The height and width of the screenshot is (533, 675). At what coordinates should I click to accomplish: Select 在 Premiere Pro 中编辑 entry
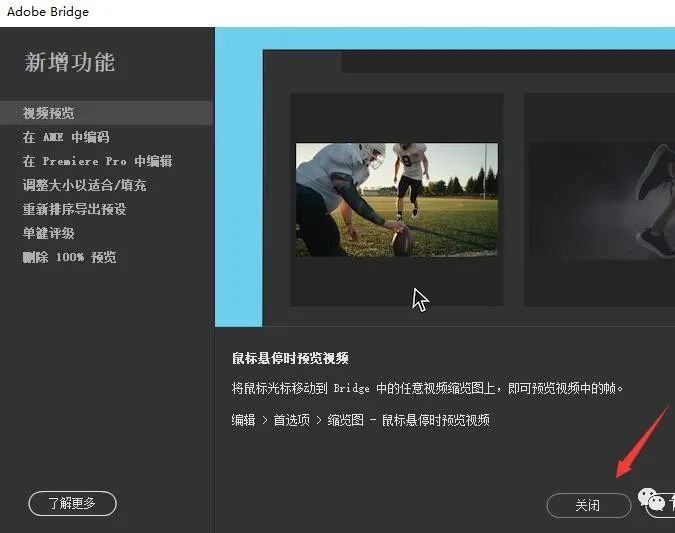pos(97,161)
